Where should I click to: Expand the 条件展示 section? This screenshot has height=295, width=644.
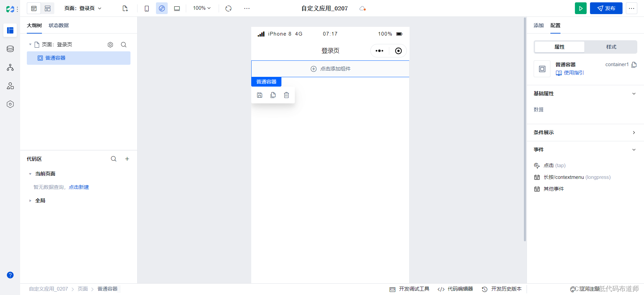pyautogui.click(x=634, y=133)
